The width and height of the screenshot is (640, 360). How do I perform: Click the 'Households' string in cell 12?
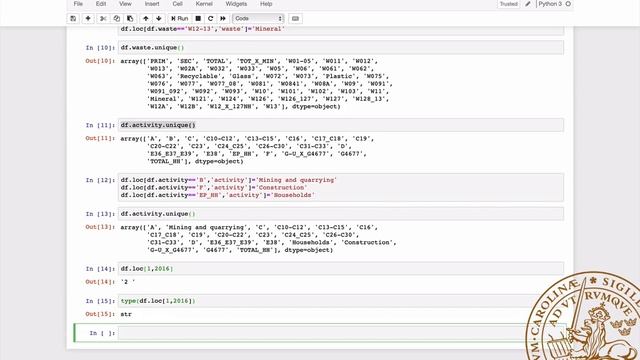[293, 195]
